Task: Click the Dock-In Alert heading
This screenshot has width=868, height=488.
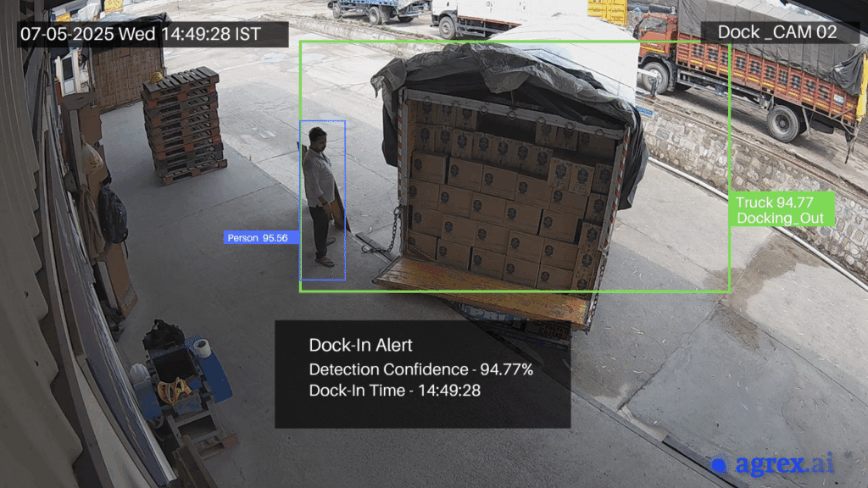Action: pyautogui.click(x=360, y=345)
